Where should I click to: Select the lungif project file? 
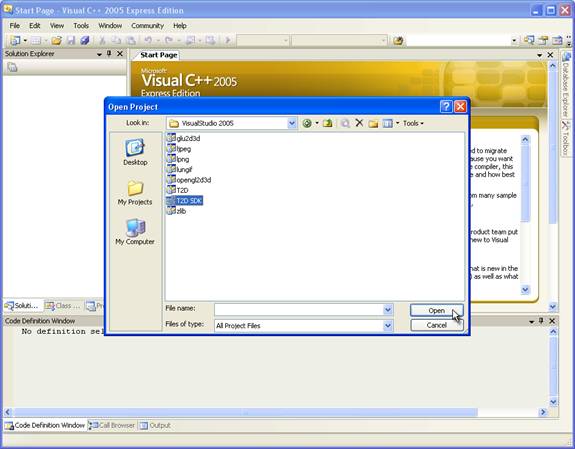(180, 169)
